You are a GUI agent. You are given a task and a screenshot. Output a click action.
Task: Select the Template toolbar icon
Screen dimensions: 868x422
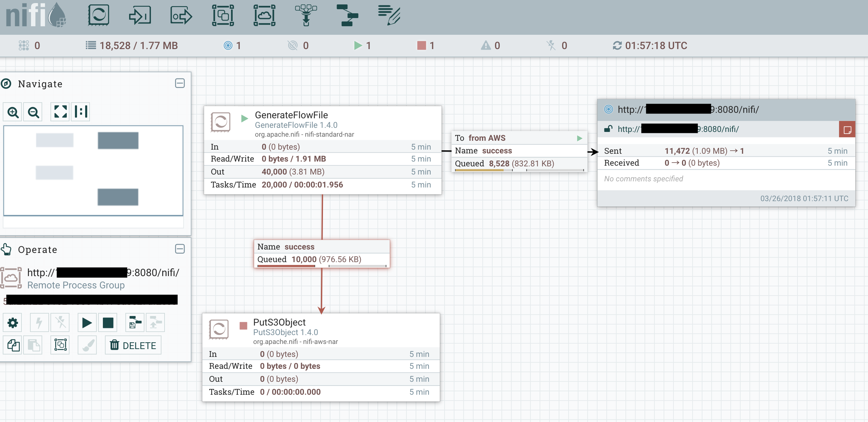click(347, 15)
